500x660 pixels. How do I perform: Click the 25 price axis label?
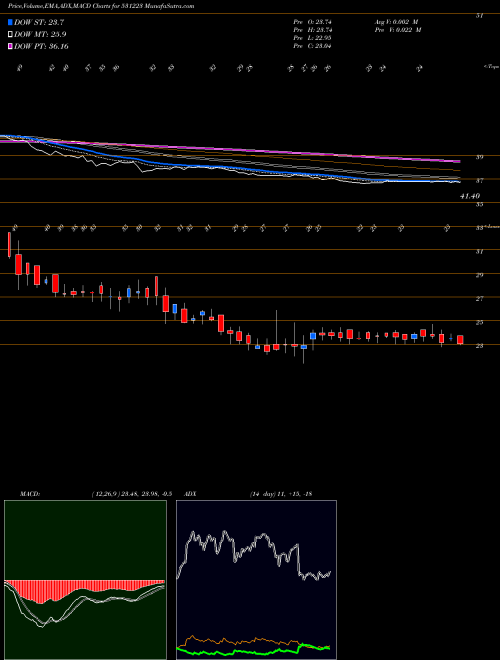[x=479, y=322]
